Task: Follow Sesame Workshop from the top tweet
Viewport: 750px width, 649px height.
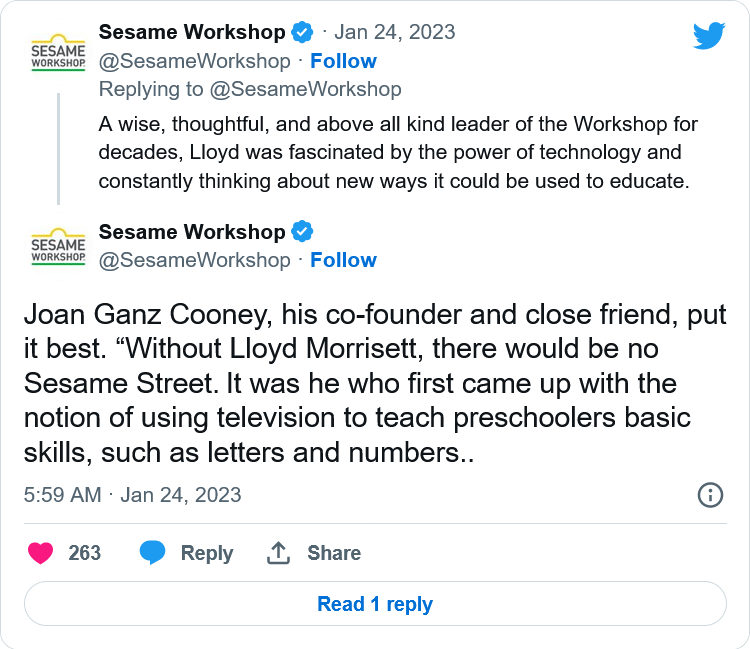Action: 343,61
